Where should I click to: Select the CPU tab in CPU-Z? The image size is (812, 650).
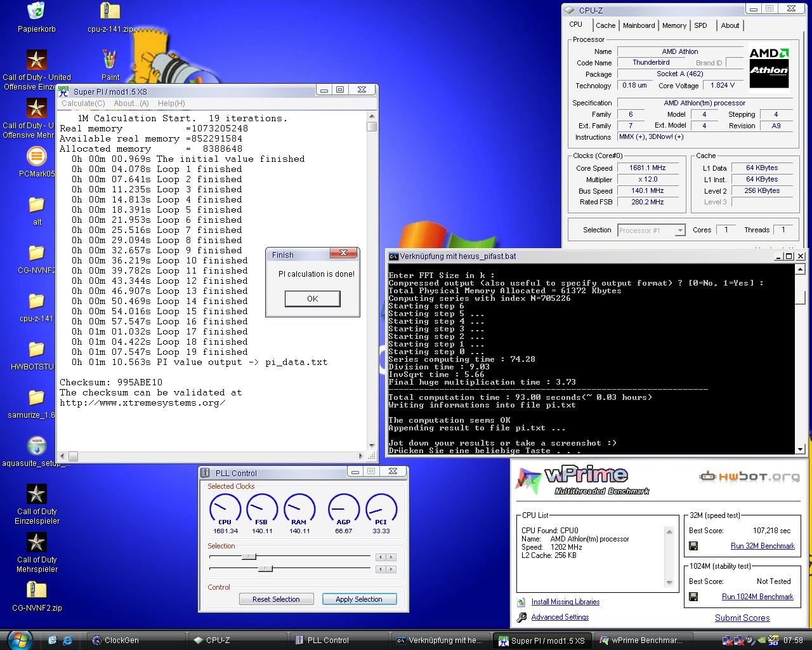575,24
